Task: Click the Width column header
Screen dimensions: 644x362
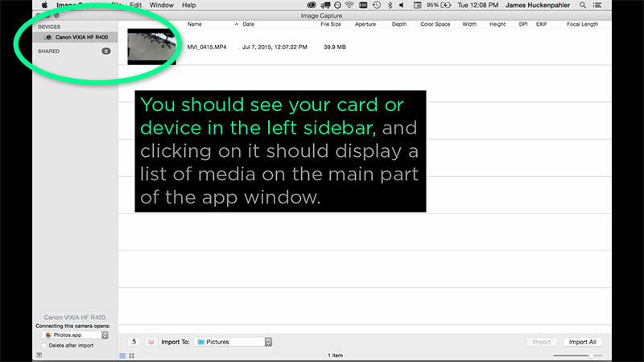Action: 469,24
